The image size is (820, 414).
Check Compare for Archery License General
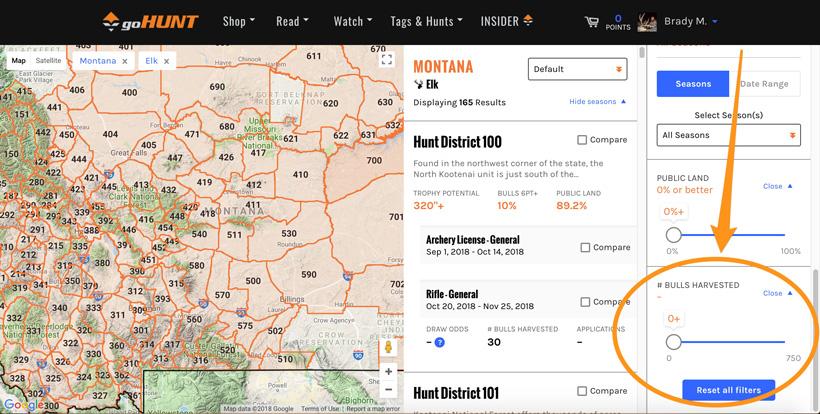tap(586, 247)
